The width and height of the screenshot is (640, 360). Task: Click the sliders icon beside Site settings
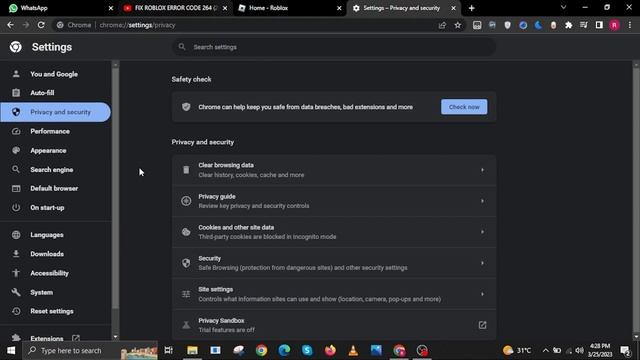click(186, 294)
